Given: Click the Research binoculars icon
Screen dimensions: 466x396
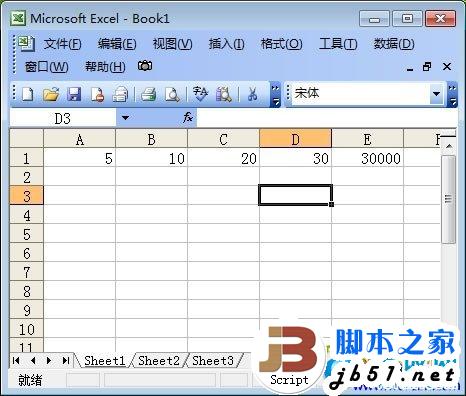Looking at the screenshot, I should click(x=224, y=94).
